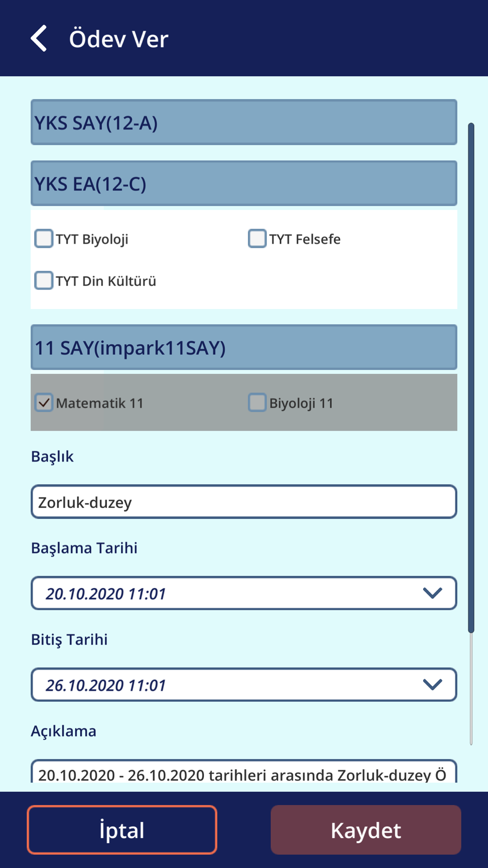Viewport: 488px width, 868px height.
Task: Save homework with Kaydet button
Action: 366,830
